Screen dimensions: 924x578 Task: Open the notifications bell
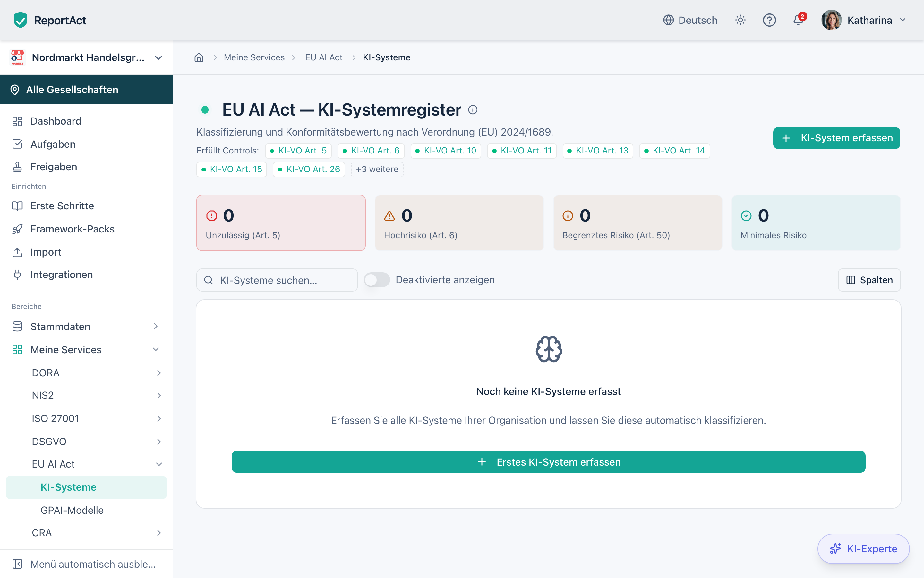(798, 20)
